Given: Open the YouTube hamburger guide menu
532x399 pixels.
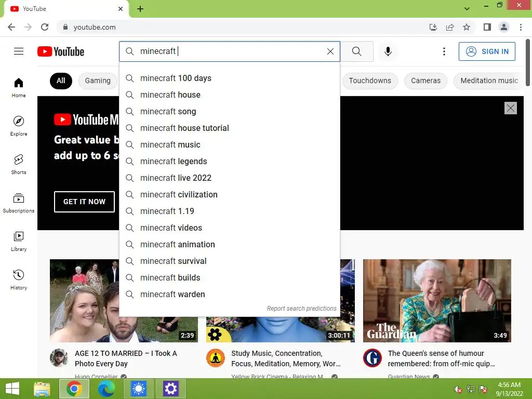Looking at the screenshot, I should coord(19,51).
